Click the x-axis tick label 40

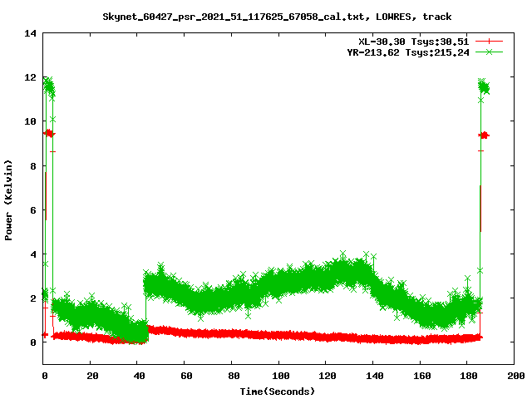coord(139,376)
